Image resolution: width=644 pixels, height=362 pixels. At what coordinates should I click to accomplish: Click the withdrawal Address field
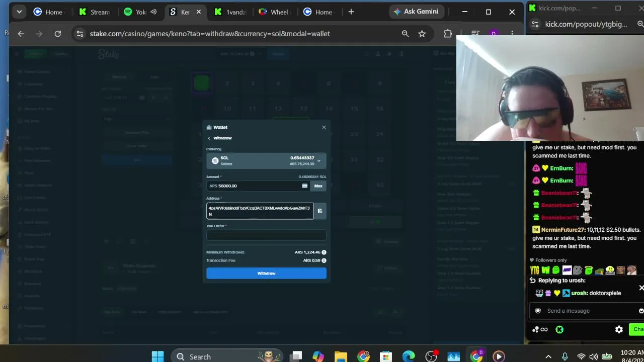click(x=260, y=211)
